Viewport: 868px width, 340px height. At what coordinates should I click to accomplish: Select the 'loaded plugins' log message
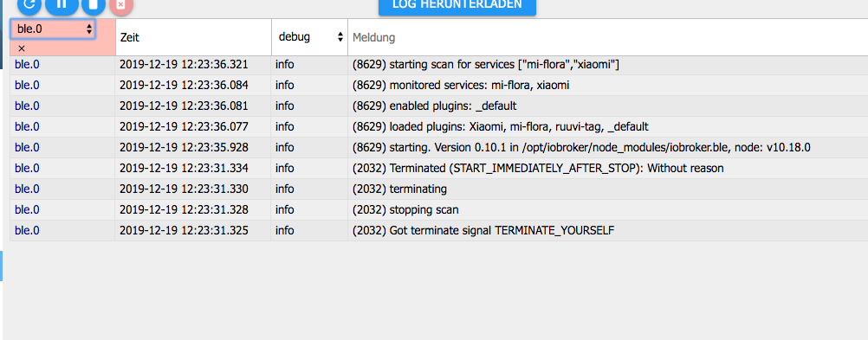coord(501,126)
